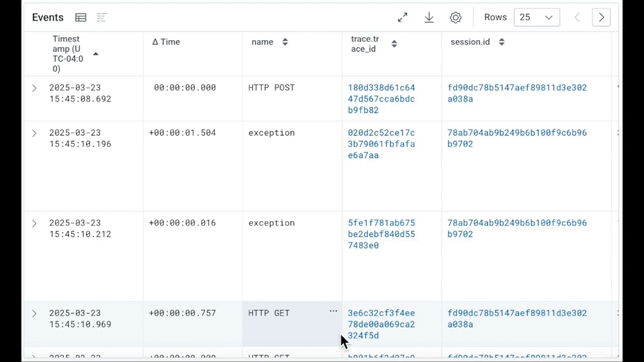Screen dimensions: 644x362
Task: Switch to list view icon
Action: [102, 18]
